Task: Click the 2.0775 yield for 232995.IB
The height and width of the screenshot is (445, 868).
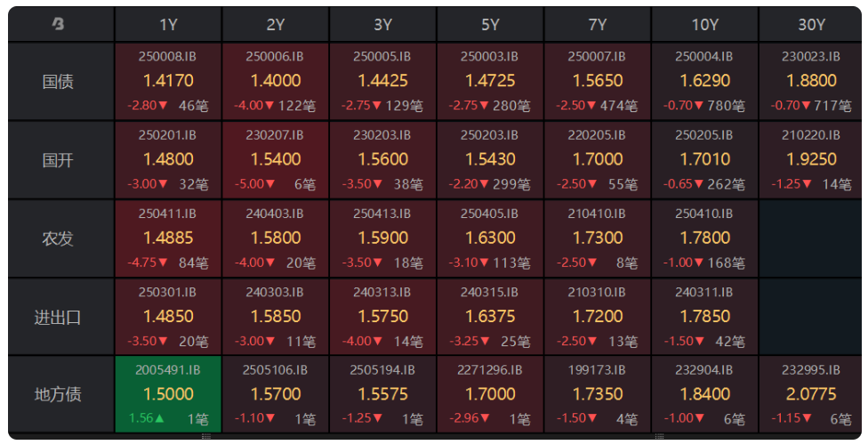Action: click(x=811, y=394)
